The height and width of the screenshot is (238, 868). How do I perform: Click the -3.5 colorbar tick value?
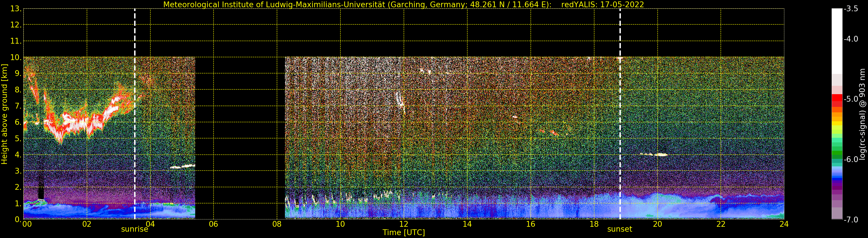(x=850, y=9)
